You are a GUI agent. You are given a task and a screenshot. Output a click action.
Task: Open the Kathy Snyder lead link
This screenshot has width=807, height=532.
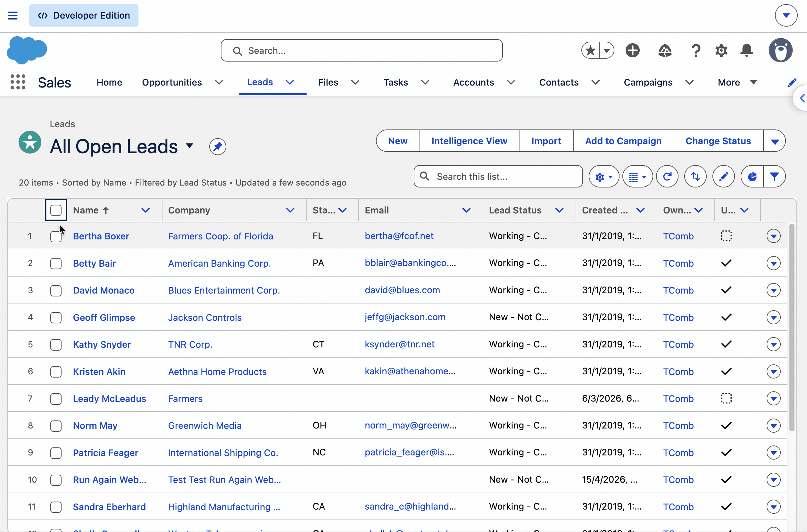coord(102,345)
